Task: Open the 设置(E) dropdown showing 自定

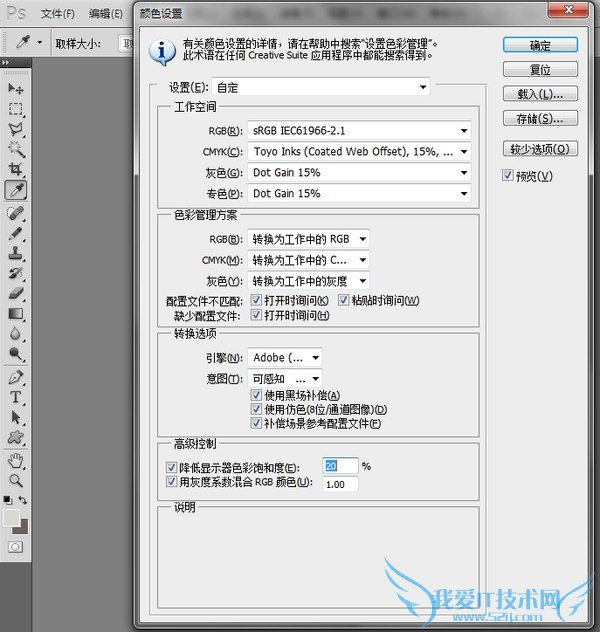Action: [321, 87]
